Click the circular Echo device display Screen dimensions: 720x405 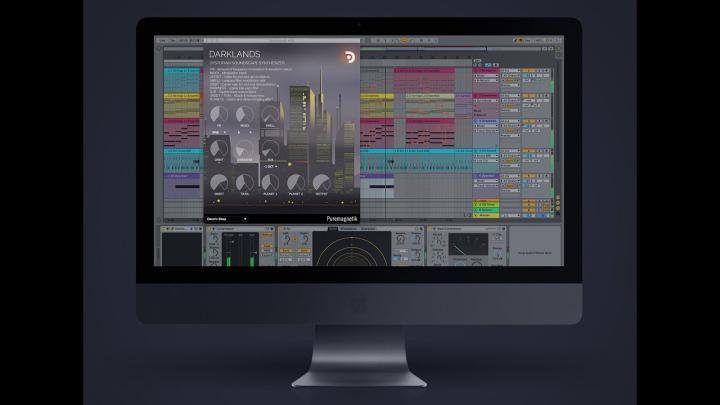click(352, 248)
